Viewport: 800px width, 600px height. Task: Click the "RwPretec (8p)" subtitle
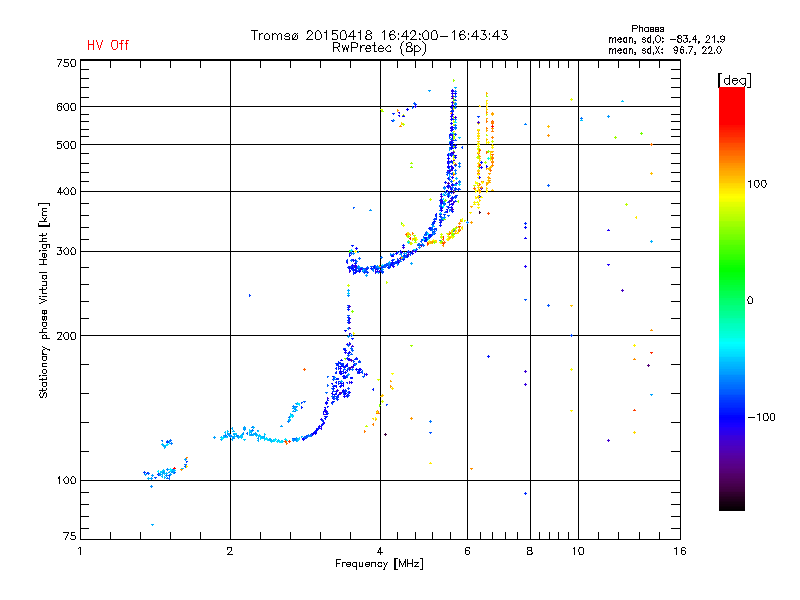coord(379,48)
